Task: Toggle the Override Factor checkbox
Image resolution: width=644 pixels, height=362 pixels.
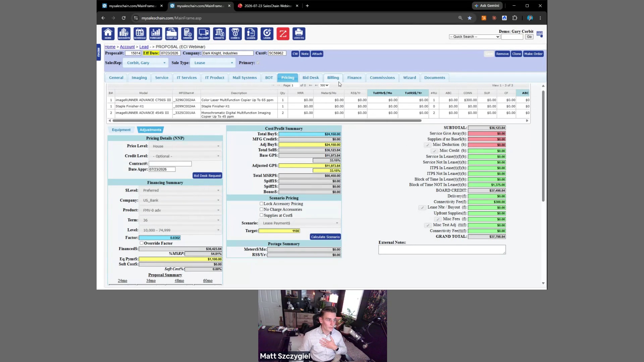Action: pyautogui.click(x=142, y=243)
